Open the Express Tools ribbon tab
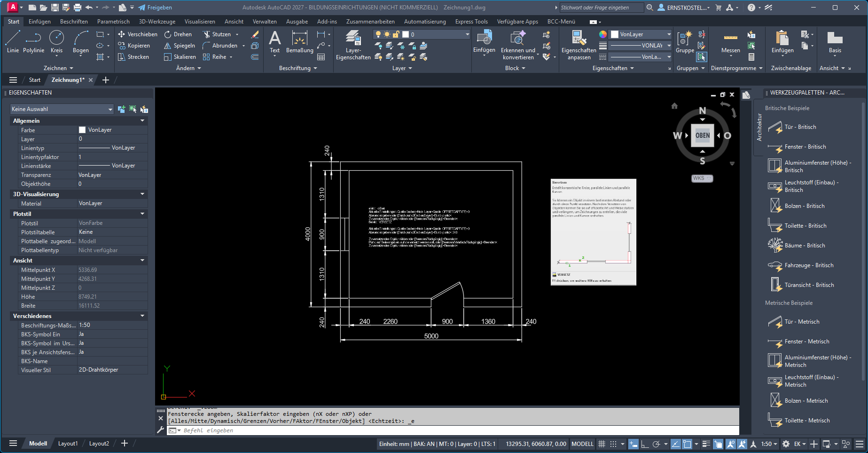 click(471, 22)
